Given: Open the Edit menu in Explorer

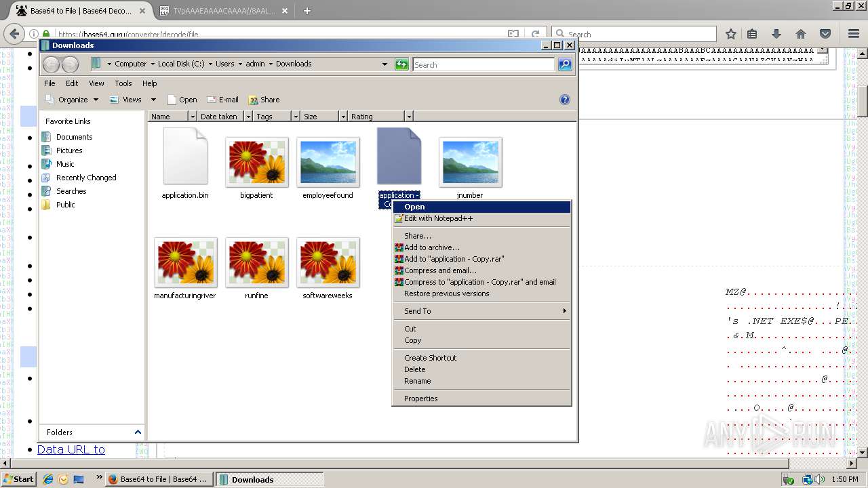Looking at the screenshot, I should pos(72,83).
